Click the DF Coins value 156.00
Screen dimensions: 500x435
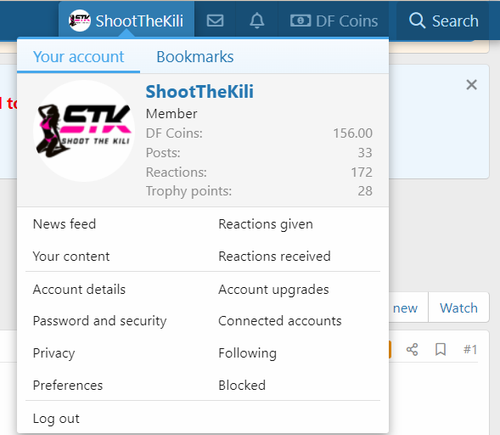point(353,133)
